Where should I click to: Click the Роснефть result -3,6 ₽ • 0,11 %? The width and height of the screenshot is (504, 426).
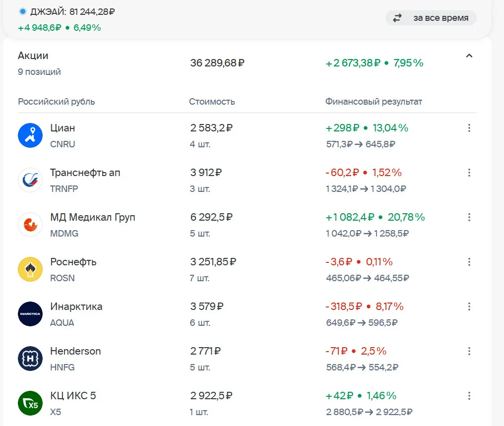[x=359, y=262]
